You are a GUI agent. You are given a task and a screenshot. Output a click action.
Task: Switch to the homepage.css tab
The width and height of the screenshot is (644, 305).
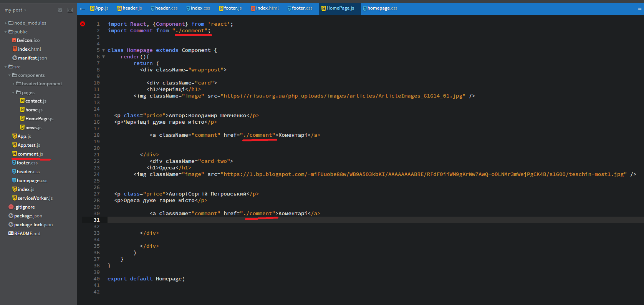pyautogui.click(x=380, y=8)
